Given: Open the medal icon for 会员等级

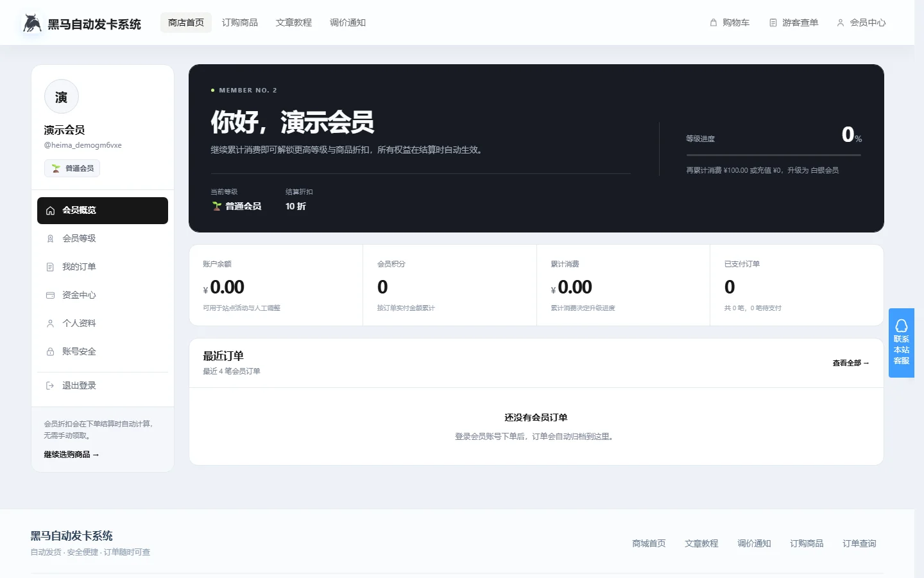Looking at the screenshot, I should tap(50, 239).
